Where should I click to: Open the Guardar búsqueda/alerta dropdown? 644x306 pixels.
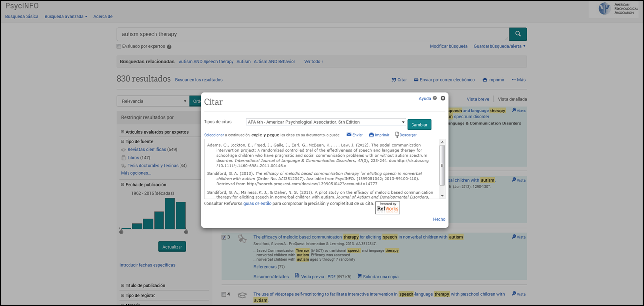pyautogui.click(x=500, y=46)
